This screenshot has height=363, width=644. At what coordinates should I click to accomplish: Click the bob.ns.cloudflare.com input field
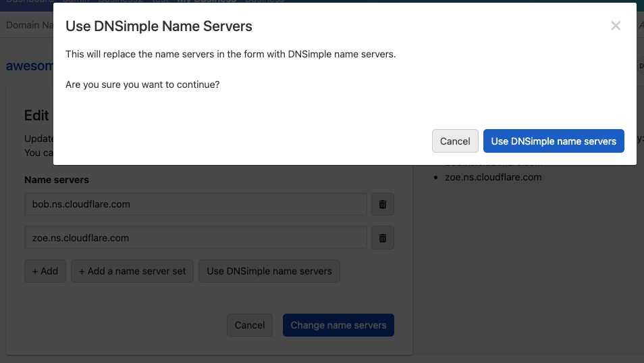click(x=196, y=204)
